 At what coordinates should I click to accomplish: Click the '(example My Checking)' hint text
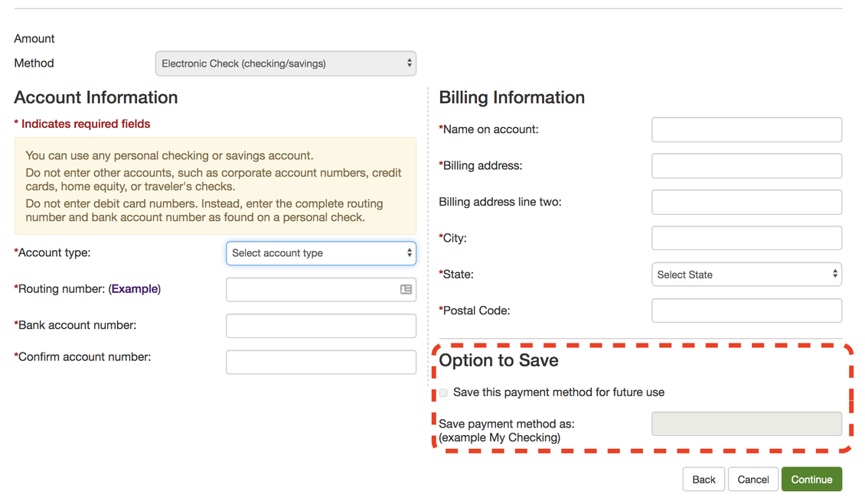[x=500, y=437]
